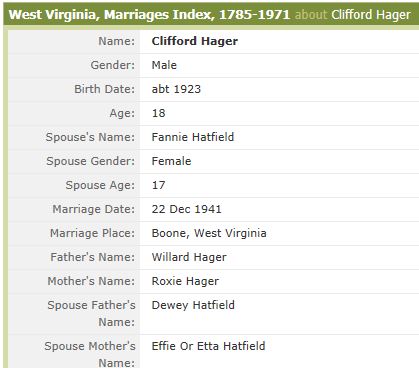Click marriage place Boone, West Virginia
The height and width of the screenshot is (368, 419).
pyautogui.click(x=209, y=233)
